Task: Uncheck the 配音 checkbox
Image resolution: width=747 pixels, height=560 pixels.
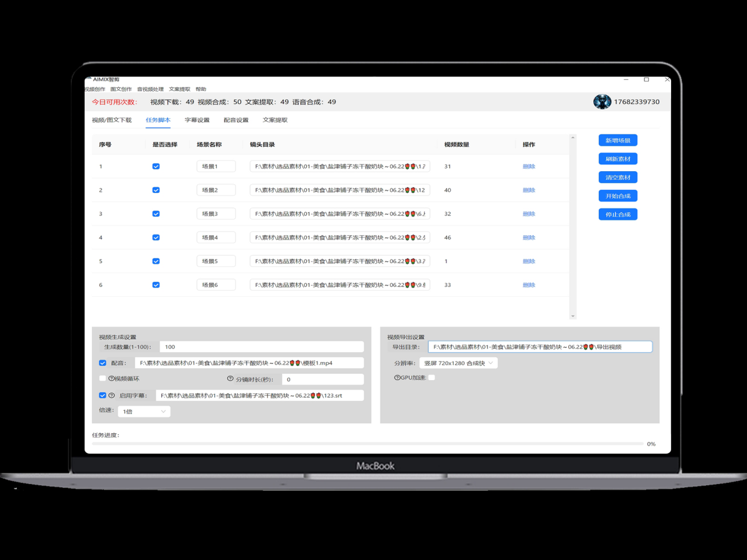Action: 103,363
